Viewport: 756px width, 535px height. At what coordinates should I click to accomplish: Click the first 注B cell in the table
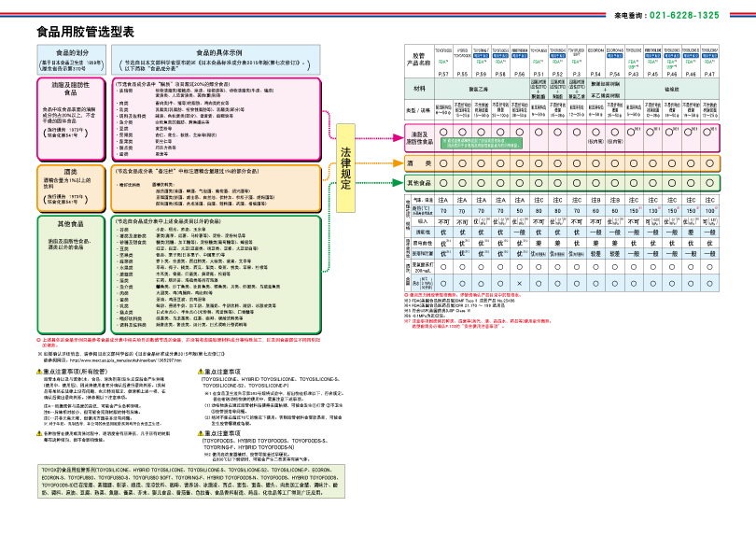click(x=595, y=200)
